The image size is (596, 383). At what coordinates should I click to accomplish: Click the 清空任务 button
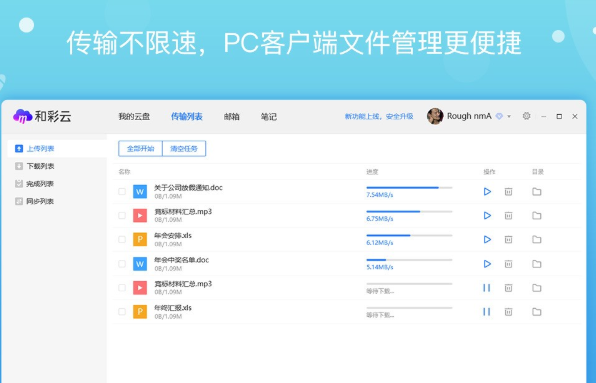pyautogui.click(x=184, y=149)
